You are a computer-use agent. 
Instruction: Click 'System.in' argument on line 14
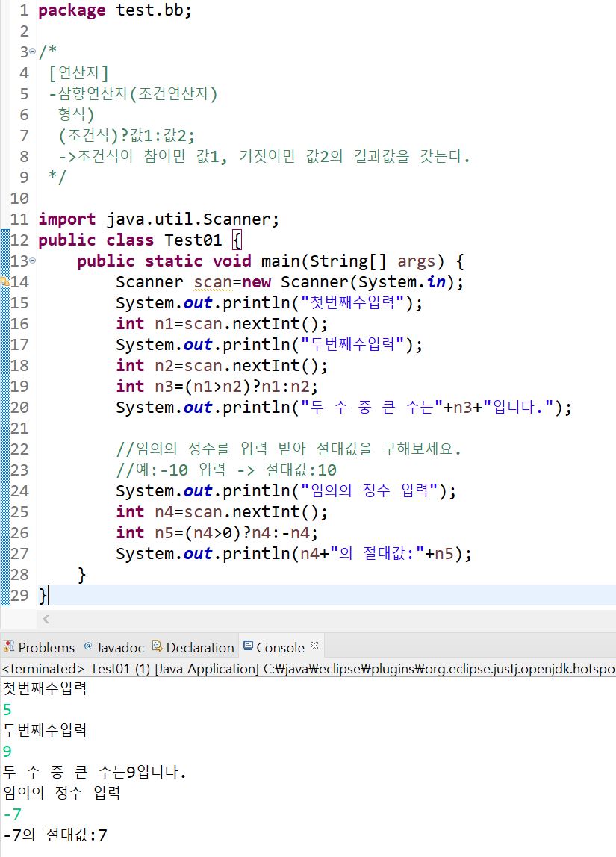tap(402, 282)
